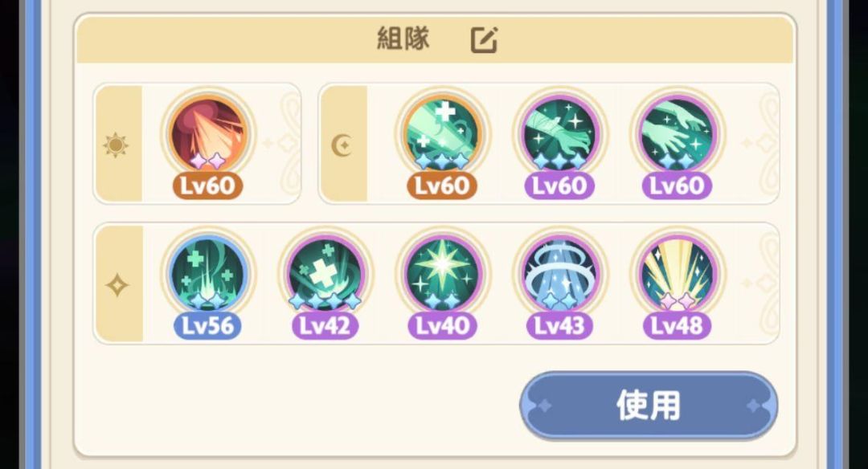Click the empty slot after Lv48 skill
The height and width of the screenshot is (469, 868).
pyautogui.click(x=760, y=284)
